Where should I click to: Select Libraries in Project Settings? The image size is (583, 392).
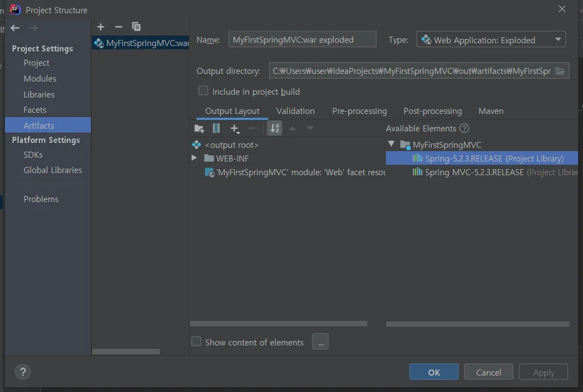(39, 94)
